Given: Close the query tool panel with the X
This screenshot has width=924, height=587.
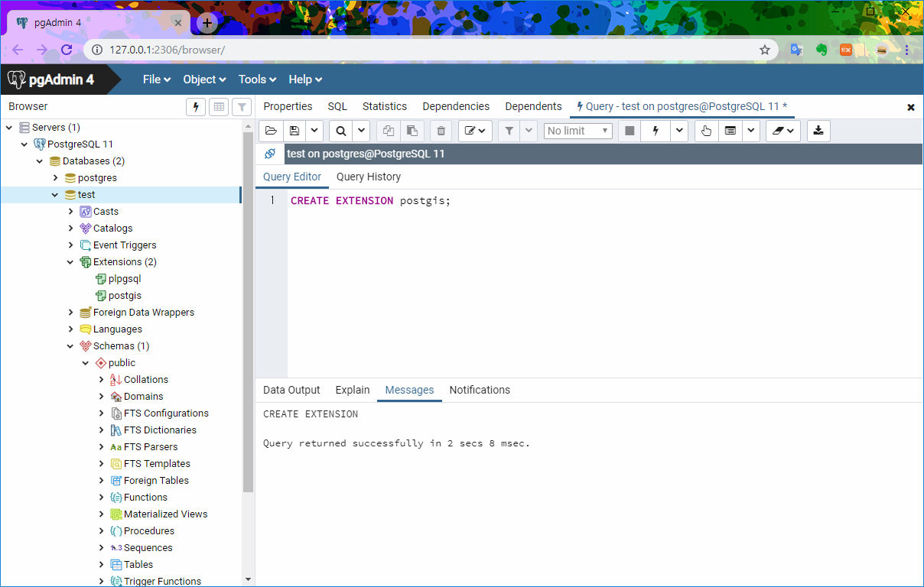Looking at the screenshot, I should (x=910, y=107).
